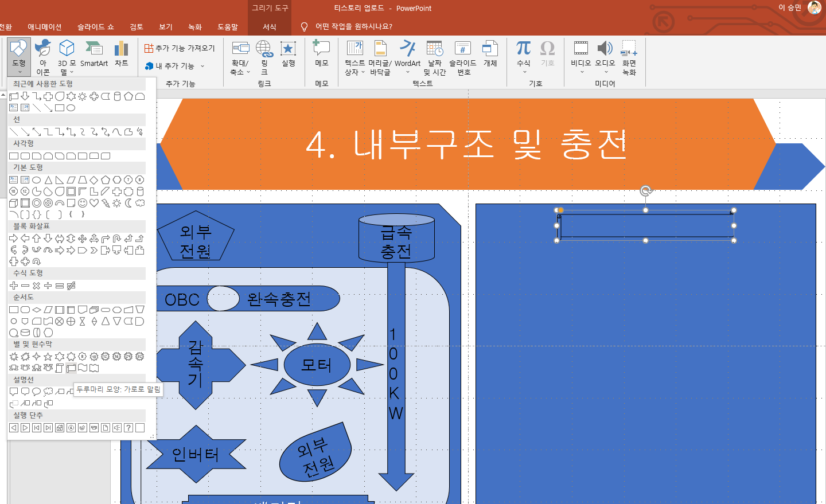
Task: Open Header and Footer (머리글/바닥글)
Action: click(380, 57)
